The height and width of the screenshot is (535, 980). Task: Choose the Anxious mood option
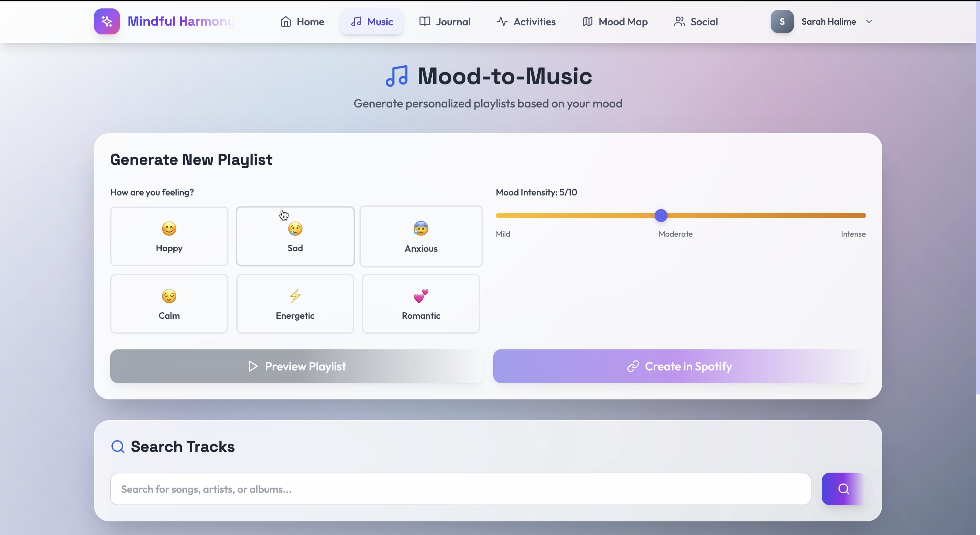click(x=421, y=236)
